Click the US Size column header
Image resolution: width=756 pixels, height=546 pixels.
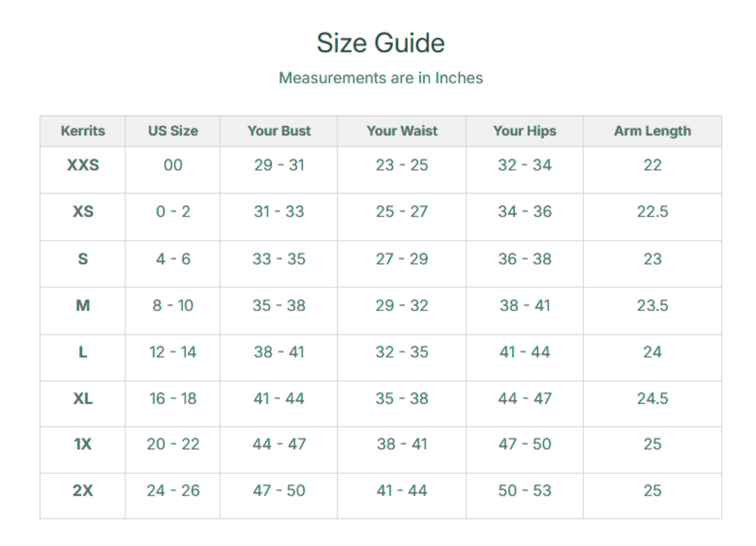pyautogui.click(x=173, y=131)
